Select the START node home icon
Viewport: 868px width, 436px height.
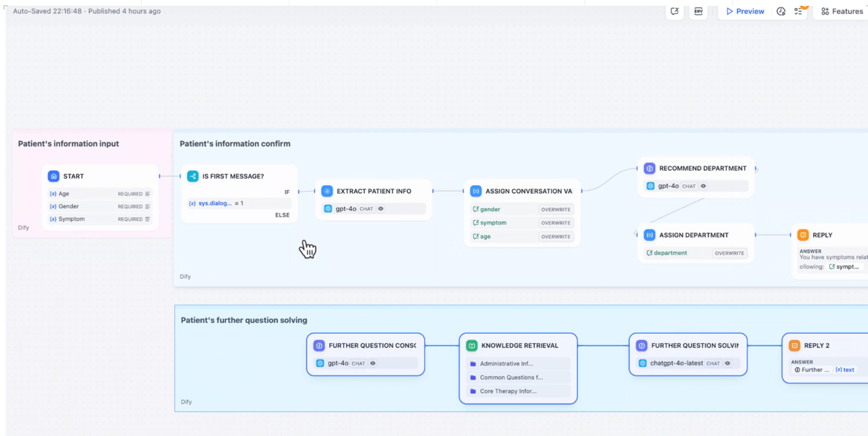(54, 176)
